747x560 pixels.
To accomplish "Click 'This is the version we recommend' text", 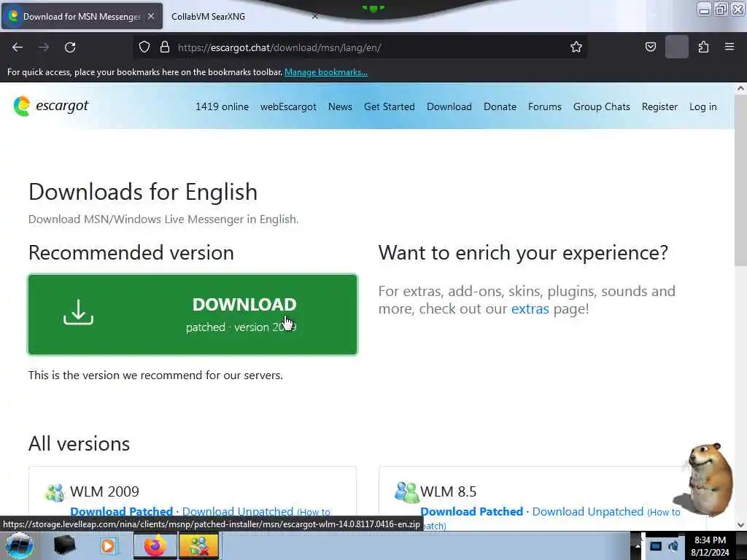I will coord(155,376).
